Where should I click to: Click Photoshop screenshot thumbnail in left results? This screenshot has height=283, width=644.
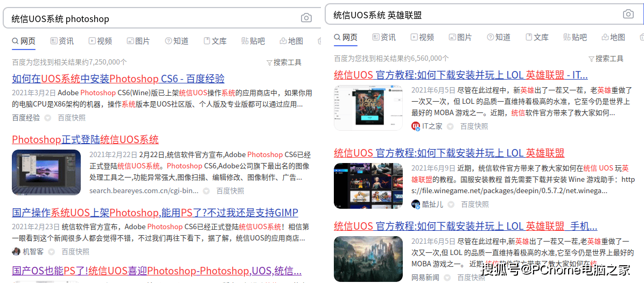tap(46, 172)
